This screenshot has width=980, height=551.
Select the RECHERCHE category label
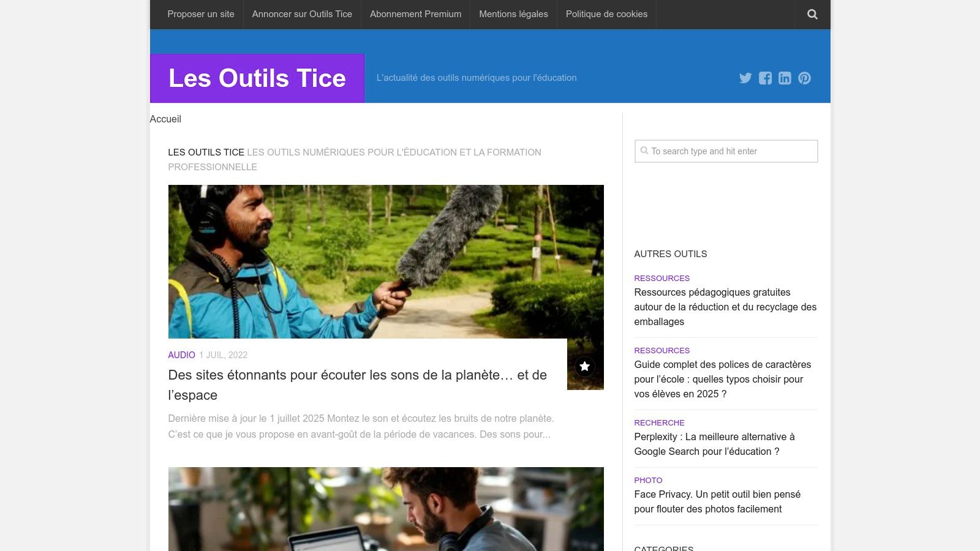pos(659,422)
